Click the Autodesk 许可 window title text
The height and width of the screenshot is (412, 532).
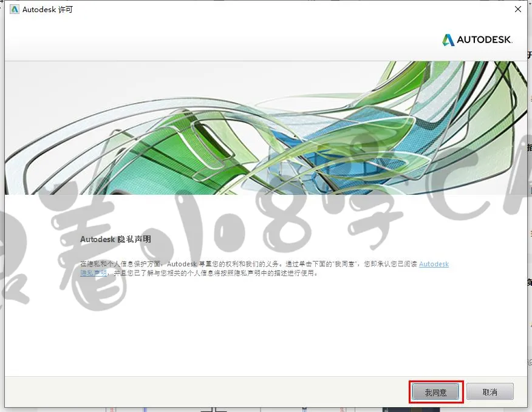pos(47,10)
